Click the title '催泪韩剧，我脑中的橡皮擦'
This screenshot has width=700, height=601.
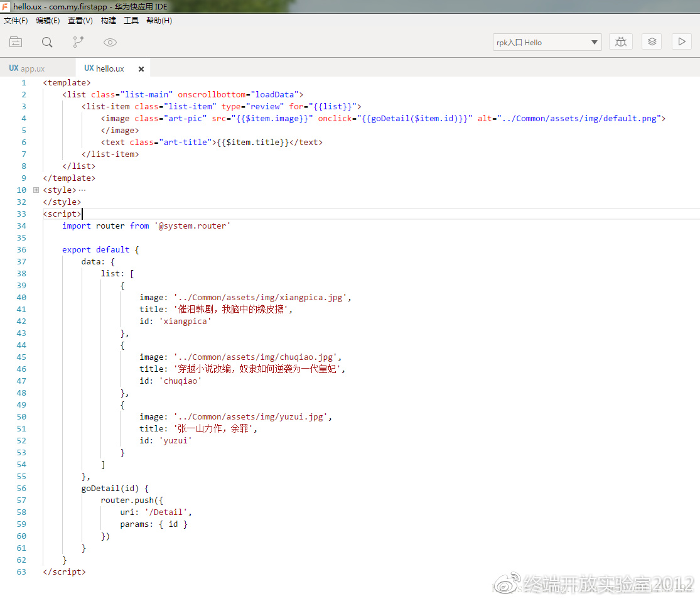(x=231, y=309)
